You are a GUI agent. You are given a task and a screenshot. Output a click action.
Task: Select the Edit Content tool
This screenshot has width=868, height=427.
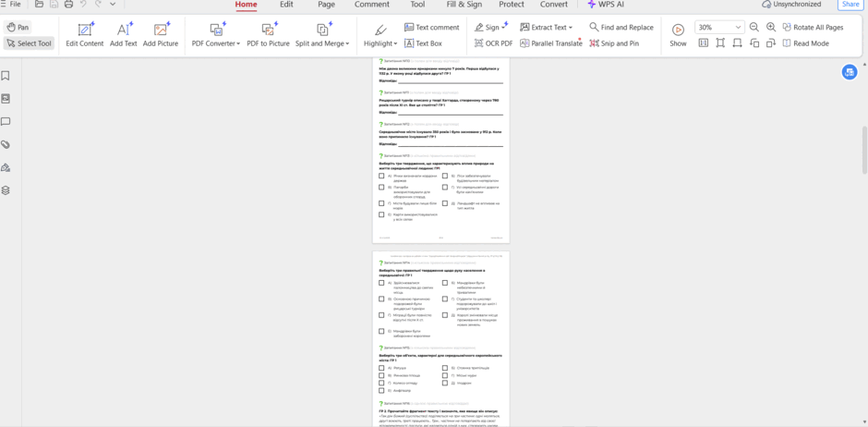(85, 35)
